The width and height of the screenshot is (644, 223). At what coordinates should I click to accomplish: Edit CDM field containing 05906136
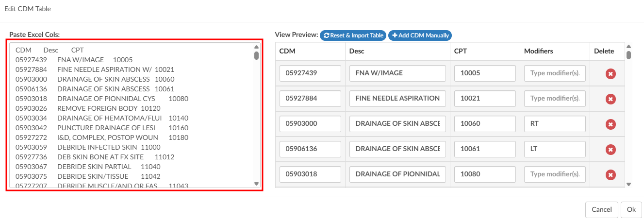(310, 149)
